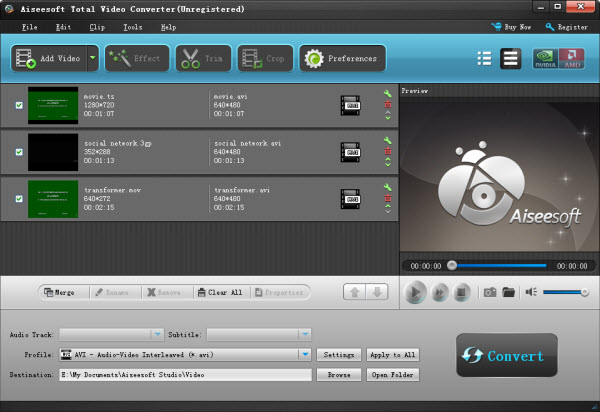Click the Apply to All button
Image resolution: width=600 pixels, height=412 pixels.
[394, 355]
